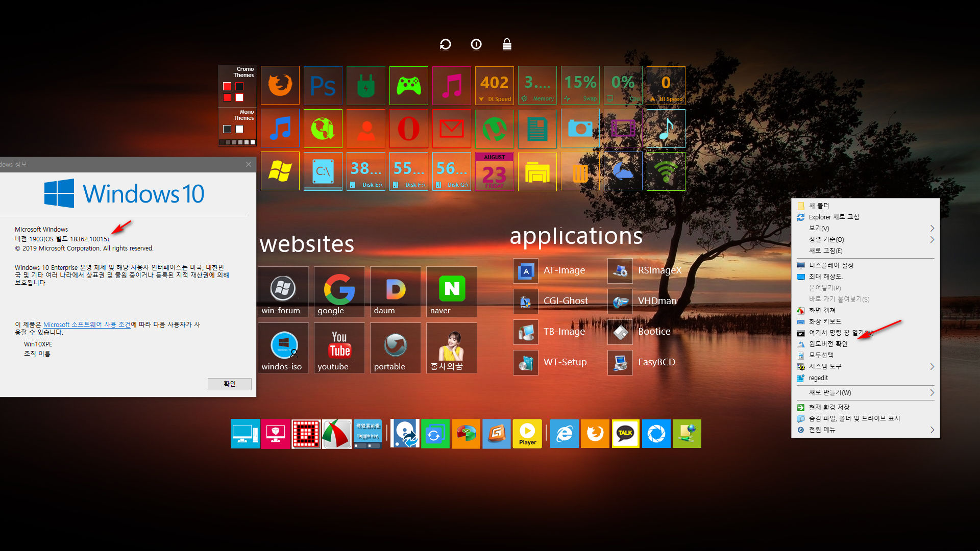Click the restart icon at top
This screenshot has height=551, width=980.
pos(445,44)
